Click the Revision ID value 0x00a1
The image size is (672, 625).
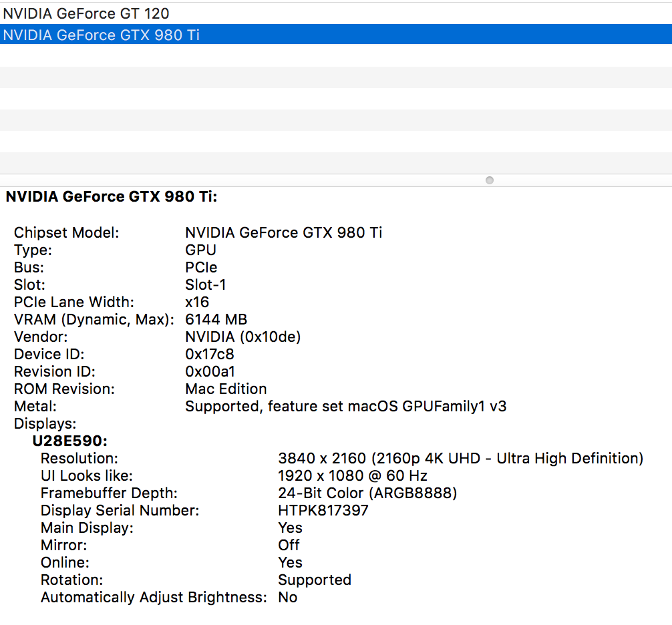pyautogui.click(x=210, y=371)
